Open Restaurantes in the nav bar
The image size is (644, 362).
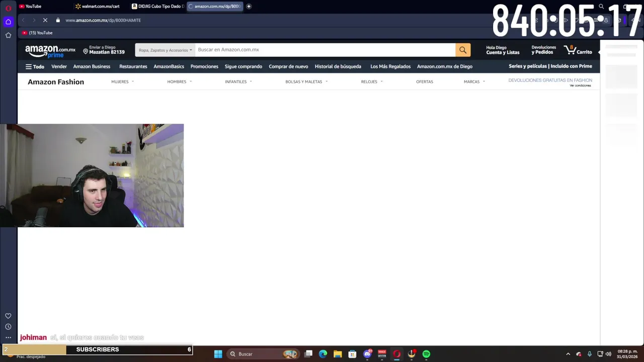(133, 66)
